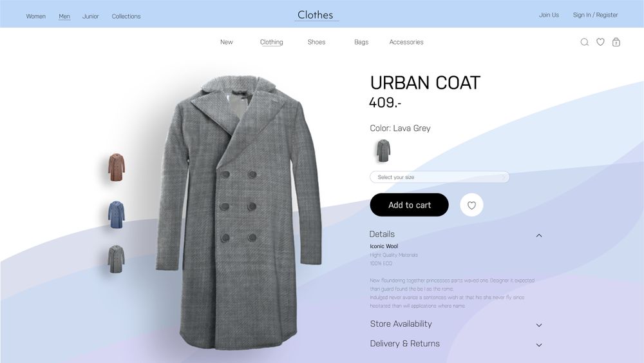Open wishlist heart icon in top navigation
644x363 pixels.
pos(600,42)
